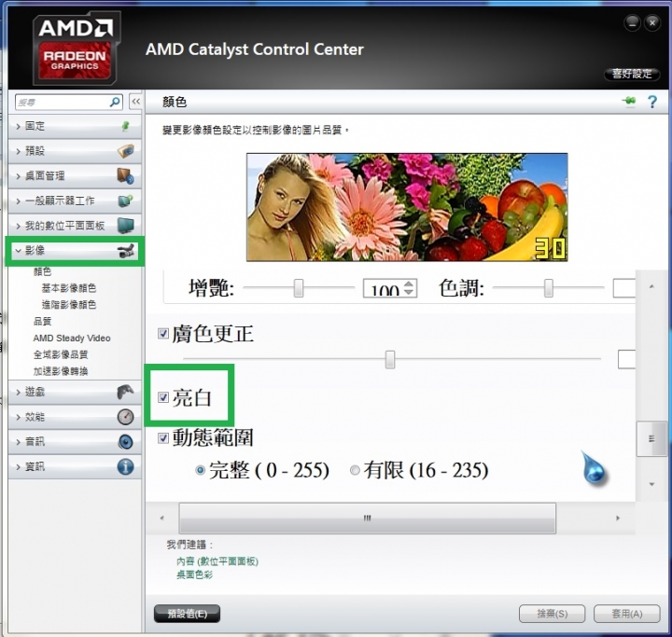Viewport: 672px width, 637px height.
Task: Click the horizontal scrollbar thumb
Action: pyautogui.click(x=368, y=518)
